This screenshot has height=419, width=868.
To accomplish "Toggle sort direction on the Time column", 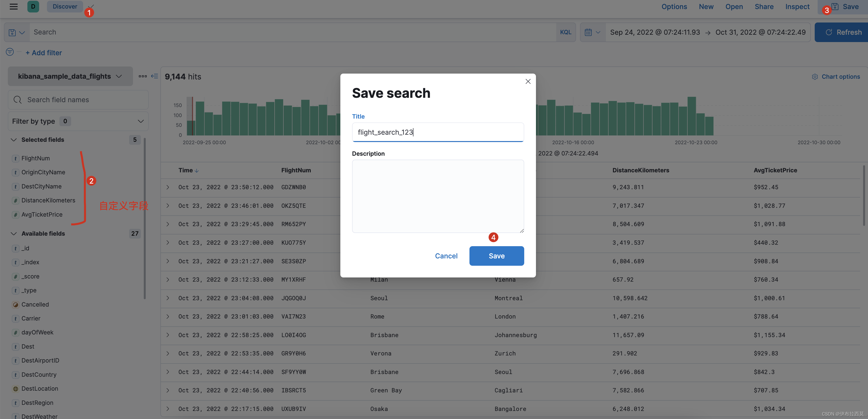I will coord(197,170).
